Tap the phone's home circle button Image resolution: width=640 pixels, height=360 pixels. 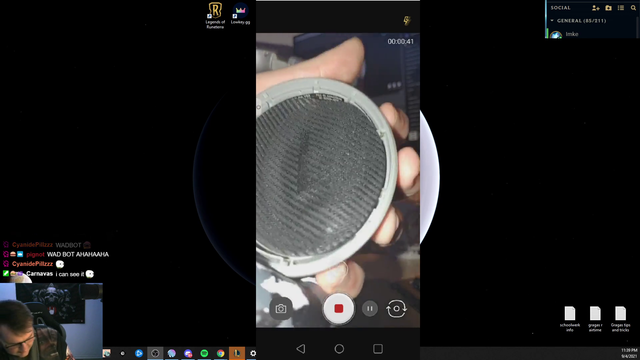pos(339,349)
